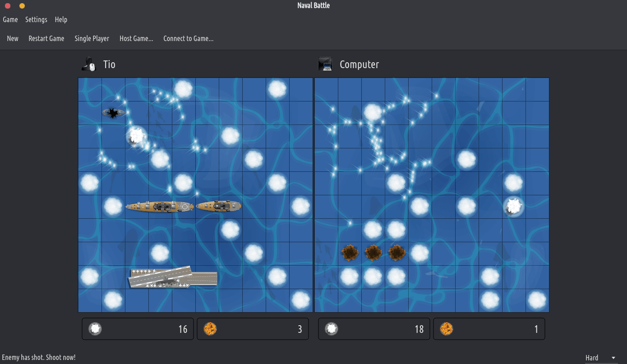Click the Computer player monitor icon

tap(325, 64)
